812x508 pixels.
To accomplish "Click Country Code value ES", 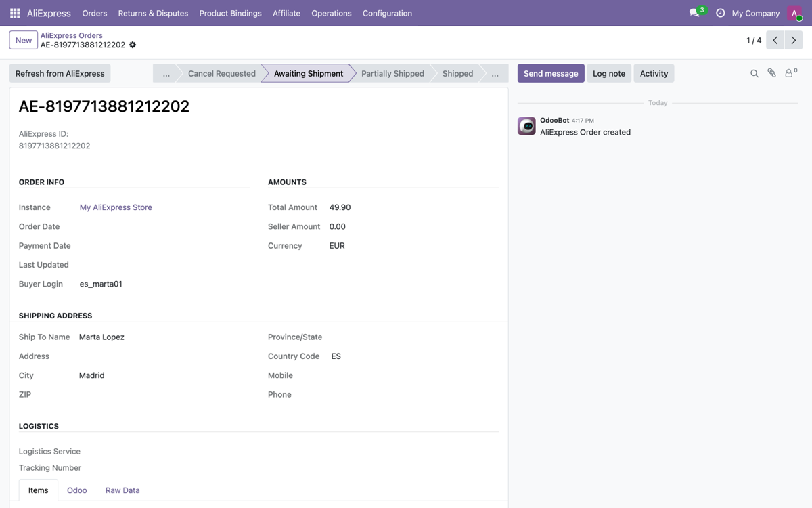I will pyautogui.click(x=336, y=356).
